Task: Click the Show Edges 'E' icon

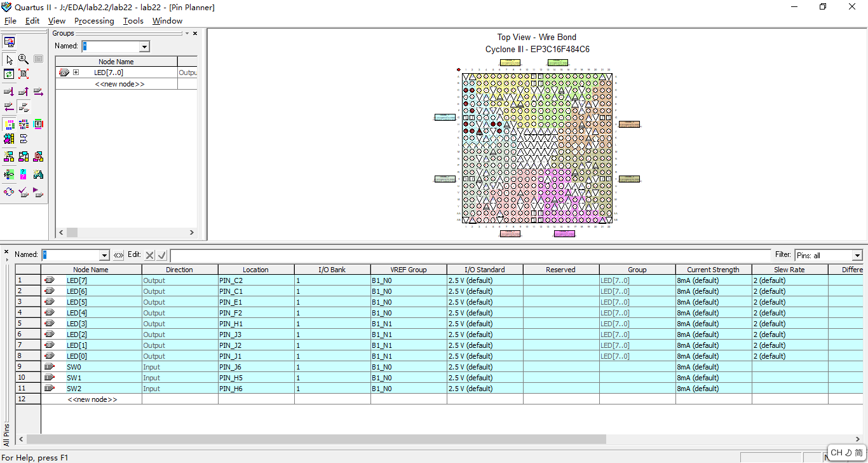Action: [x=38, y=124]
